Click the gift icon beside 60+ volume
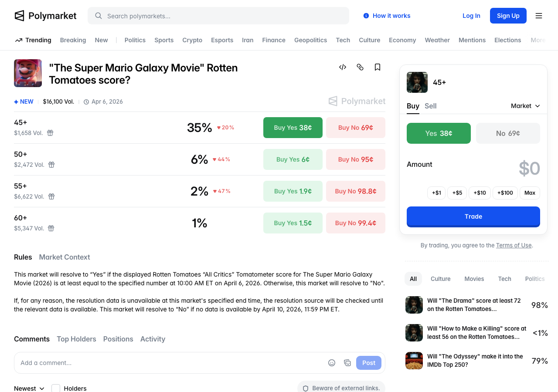 (x=51, y=228)
